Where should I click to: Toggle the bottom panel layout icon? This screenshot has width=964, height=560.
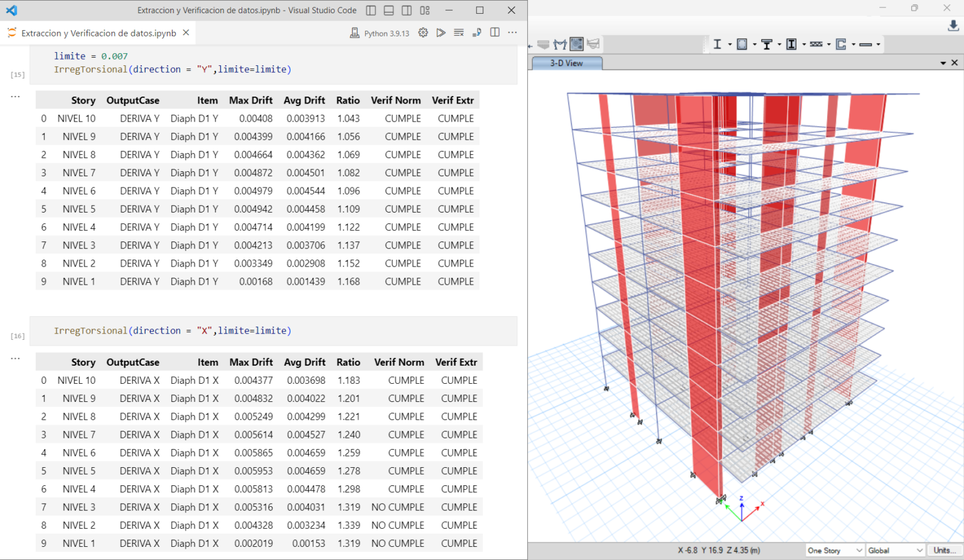click(389, 10)
